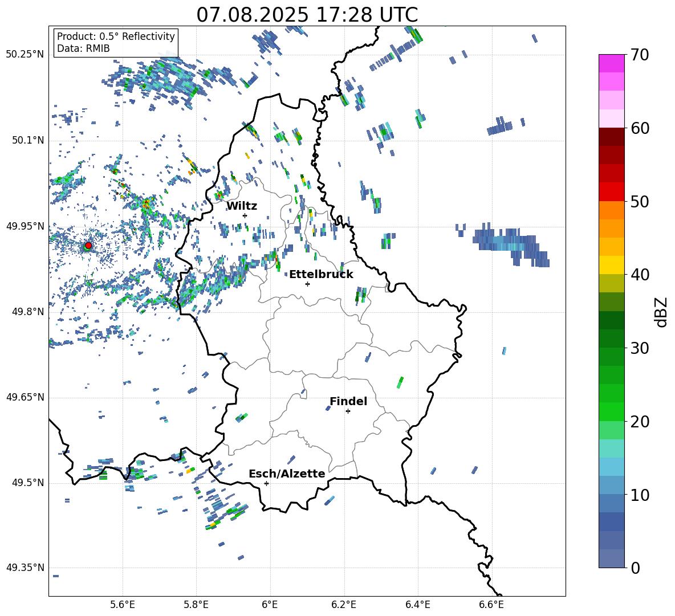
Task: Click the 49.65°N latitude tick label
Action: click(25, 397)
